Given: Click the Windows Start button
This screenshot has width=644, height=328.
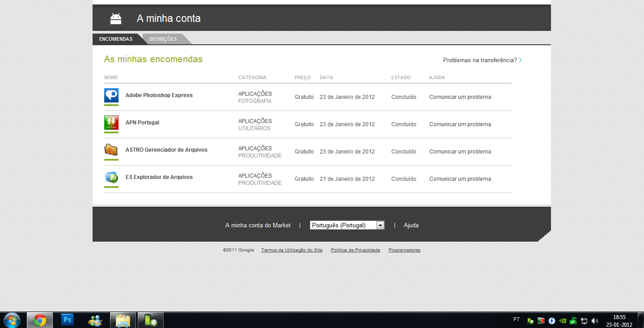Looking at the screenshot, I should 11,320.
